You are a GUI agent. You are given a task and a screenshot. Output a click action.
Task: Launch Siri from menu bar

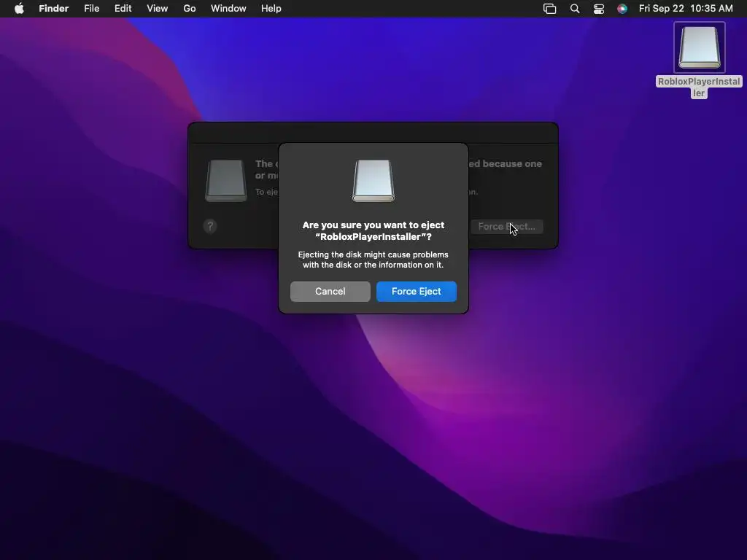(x=622, y=9)
